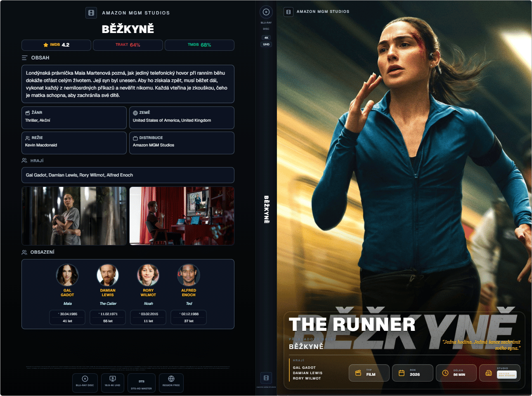
Task: Click the director name 'Kevin Macdonald'
Action: pyautogui.click(x=41, y=145)
